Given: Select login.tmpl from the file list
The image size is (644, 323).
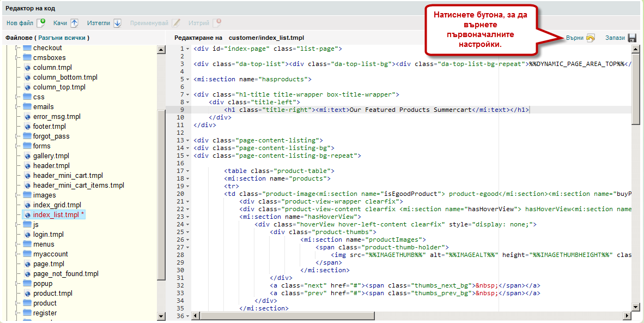Looking at the screenshot, I should 48,235.
